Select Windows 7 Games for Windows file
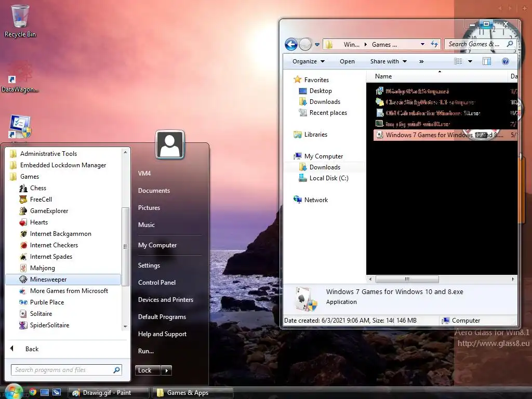 (x=445, y=135)
